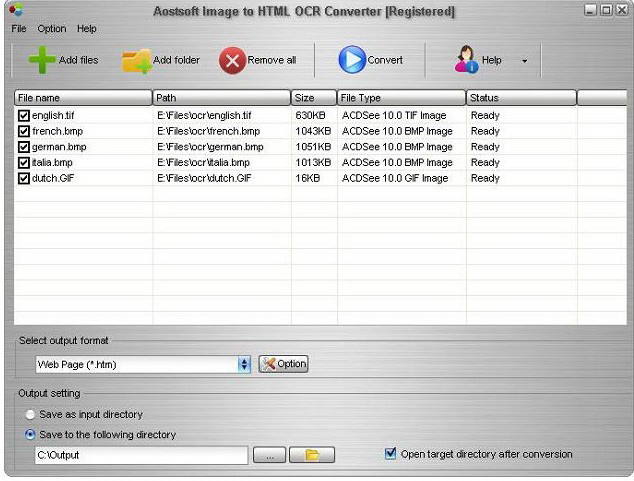Uncheck the french.bmp checkbox
Viewport: 634px width, 481px height.
coord(24,131)
